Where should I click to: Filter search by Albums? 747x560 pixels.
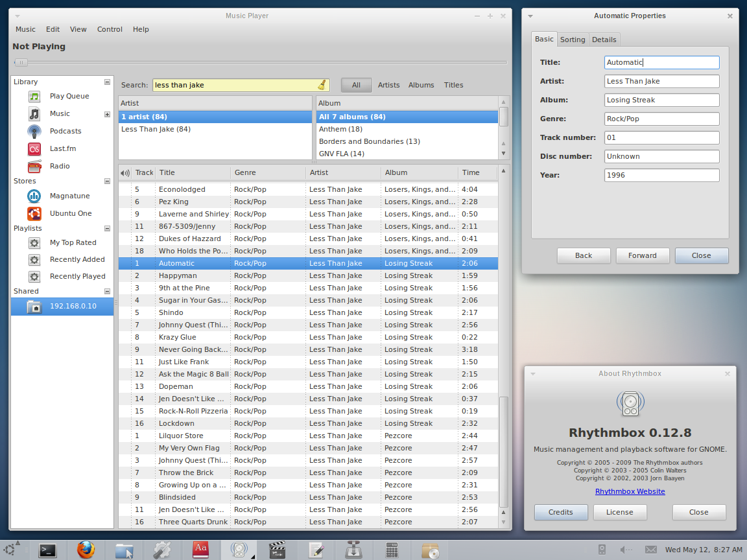pyautogui.click(x=421, y=86)
